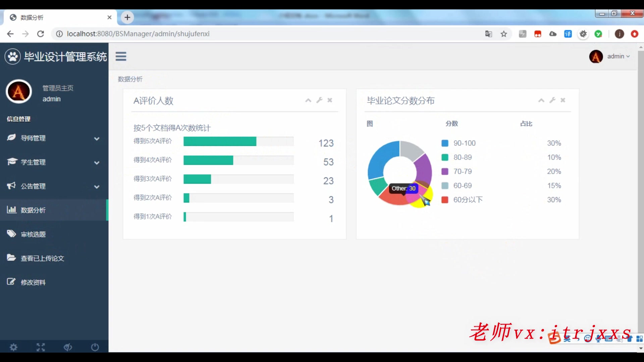Click the 60-69 light blue legend swatch

coord(445,185)
